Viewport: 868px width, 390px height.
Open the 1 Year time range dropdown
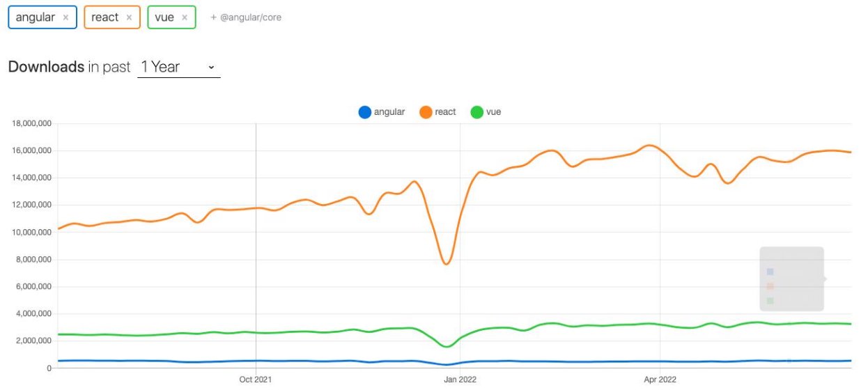(x=178, y=67)
